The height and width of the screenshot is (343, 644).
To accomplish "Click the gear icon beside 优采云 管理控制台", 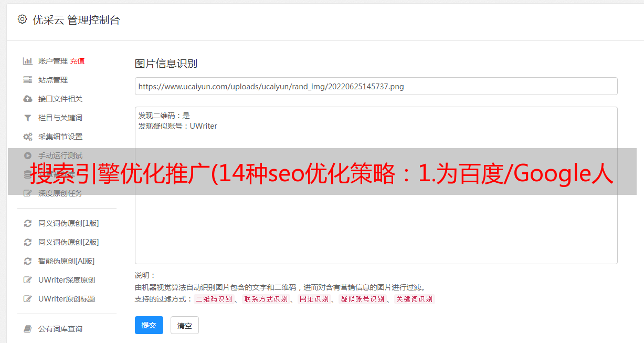I will pyautogui.click(x=22, y=19).
